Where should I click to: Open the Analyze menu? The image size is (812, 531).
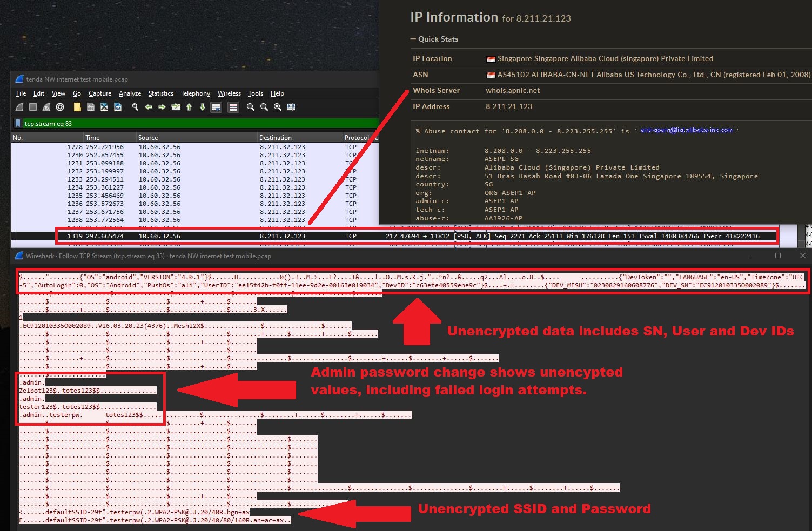point(130,93)
